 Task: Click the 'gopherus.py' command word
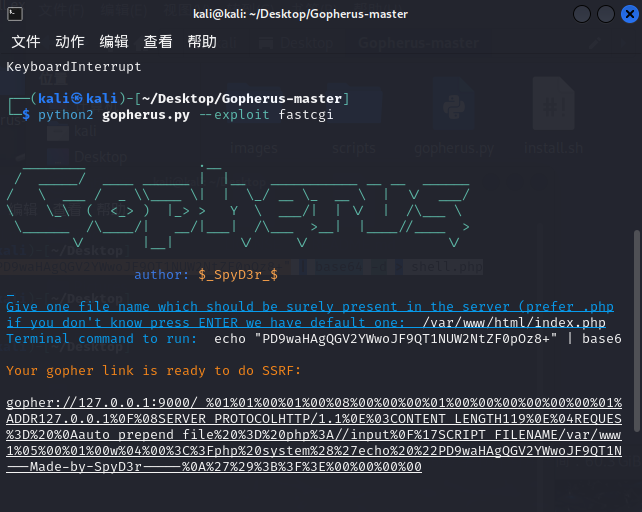146,115
